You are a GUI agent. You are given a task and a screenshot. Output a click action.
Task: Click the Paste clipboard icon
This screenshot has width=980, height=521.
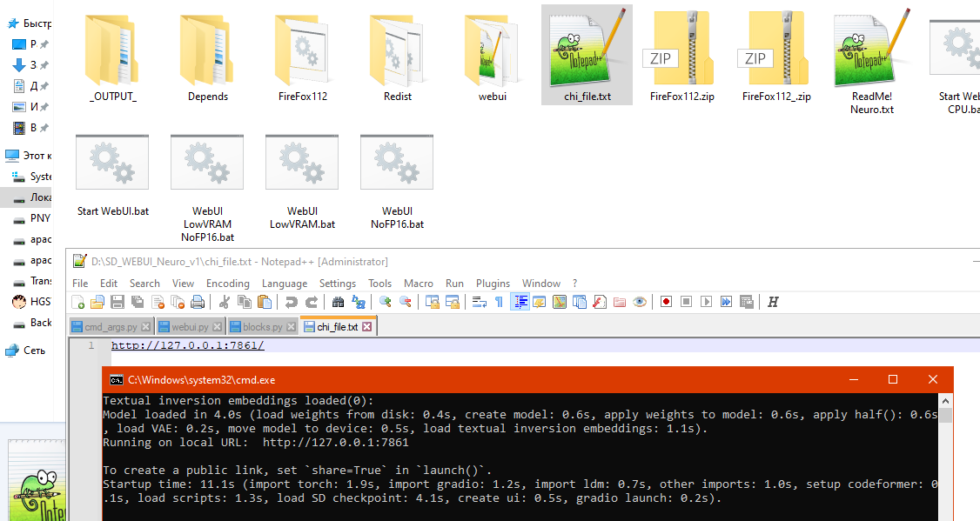[x=265, y=303]
